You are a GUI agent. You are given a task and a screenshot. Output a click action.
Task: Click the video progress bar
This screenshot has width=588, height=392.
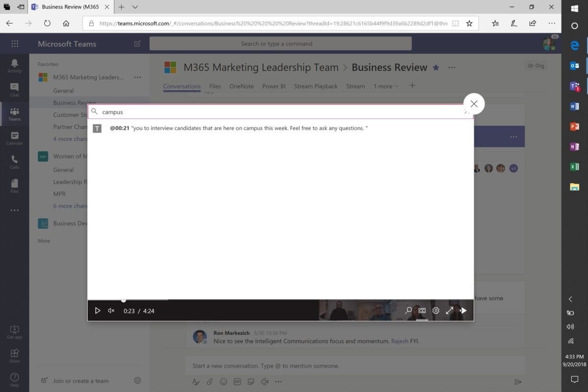280,299
